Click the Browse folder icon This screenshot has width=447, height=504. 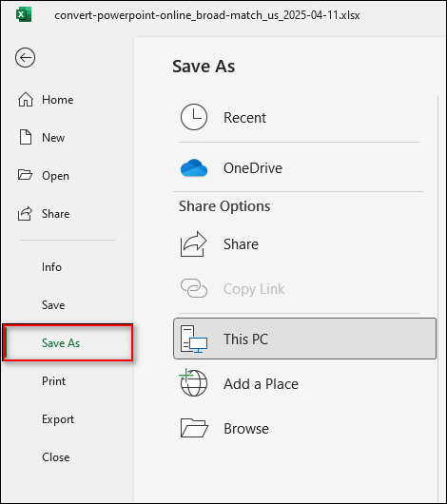(x=194, y=428)
